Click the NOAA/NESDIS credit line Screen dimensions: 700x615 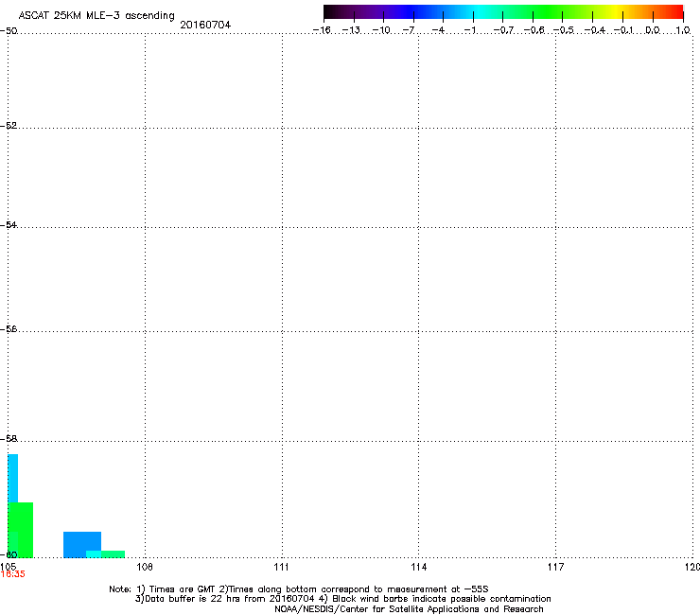pos(409,609)
